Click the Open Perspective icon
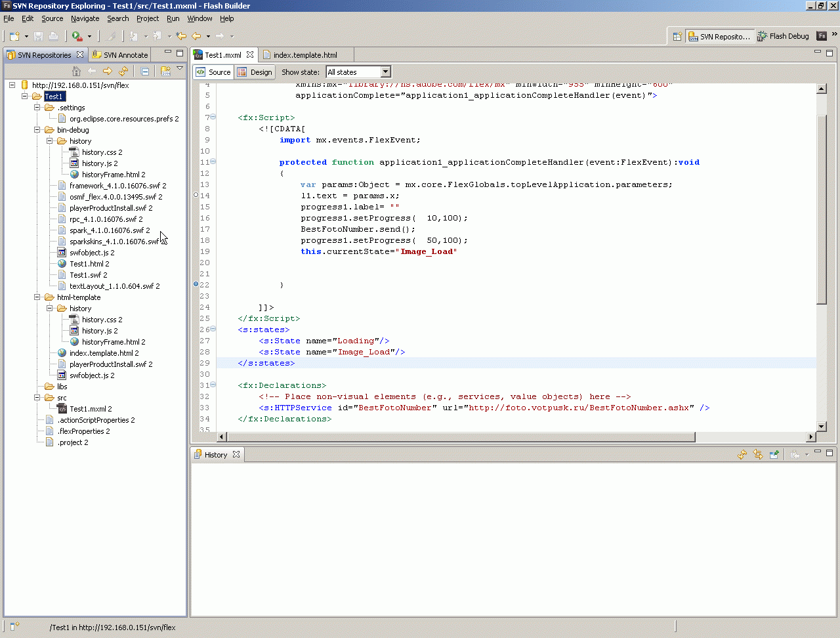Image resolution: width=840 pixels, height=638 pixels. point(677,37)
